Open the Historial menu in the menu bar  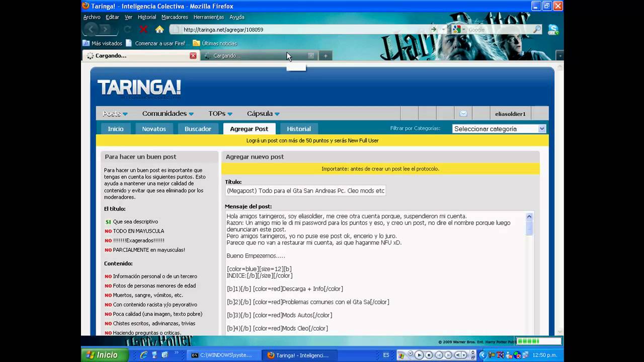pyautogui.click(x=147, y=17)
